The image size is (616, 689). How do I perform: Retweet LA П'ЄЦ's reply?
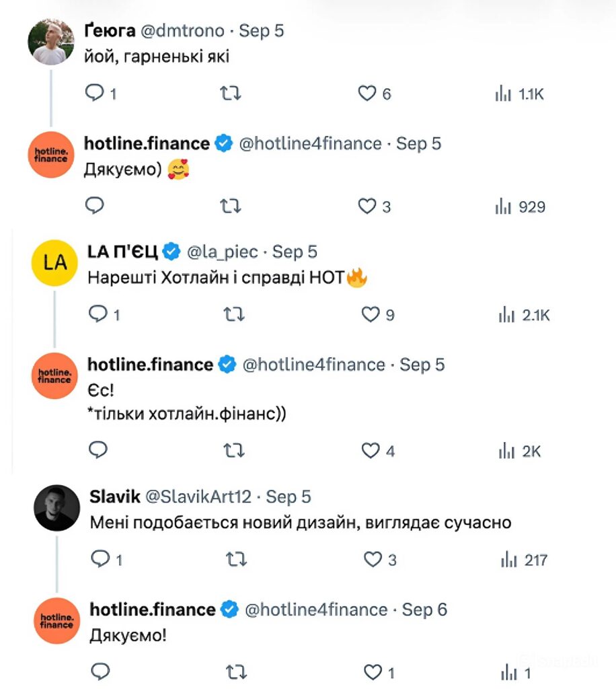point(234,314)
